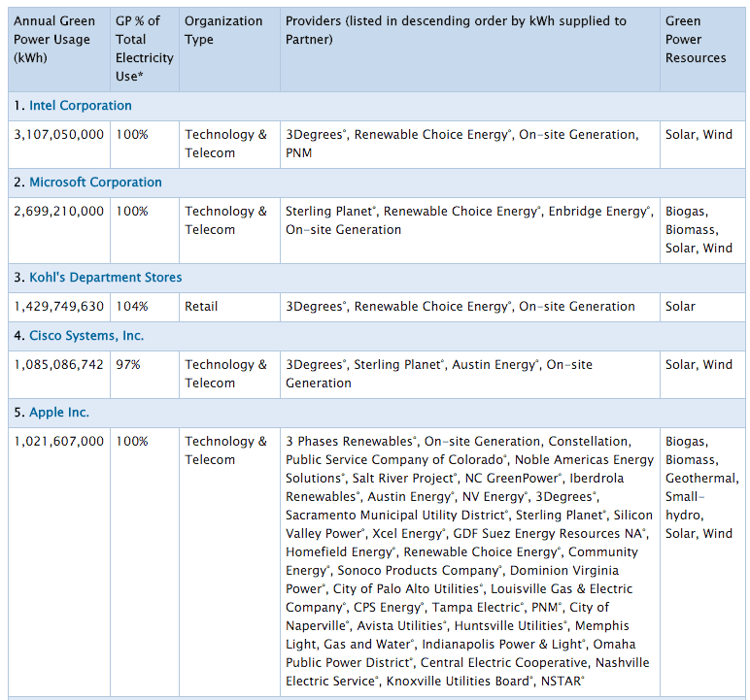This screenshot has height=700, width=750.
Task: Click the Retail organization type cell
Action: (x=229, y=307)
